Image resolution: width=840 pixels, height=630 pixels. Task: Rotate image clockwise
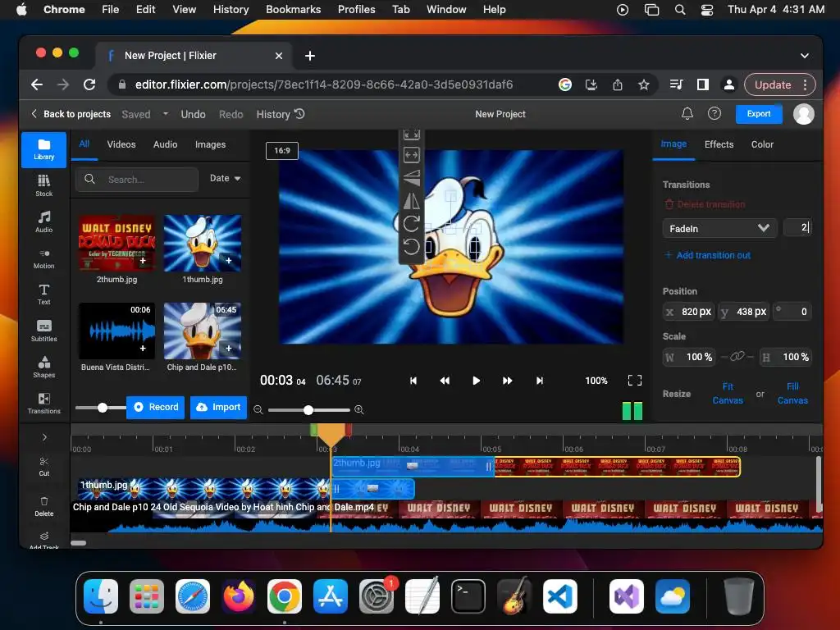412,223
